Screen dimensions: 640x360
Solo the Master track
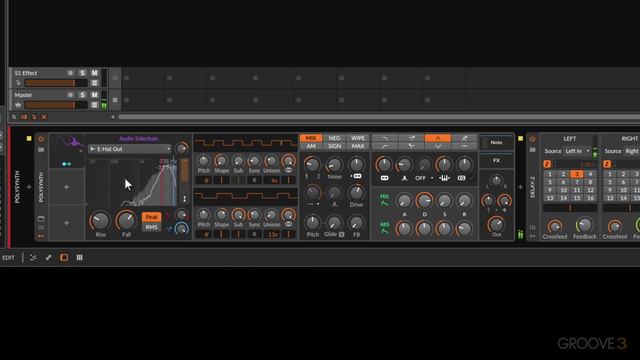click(x=82, y=95)
